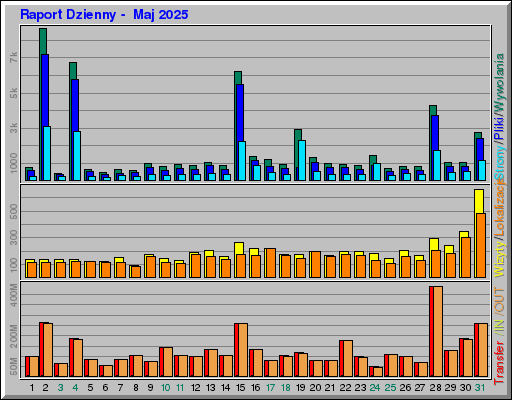The width and height of the screenshot is (512, 400).
Task: Click the blue 'Pliki' legend label
Action: click(x=499, y=129)
